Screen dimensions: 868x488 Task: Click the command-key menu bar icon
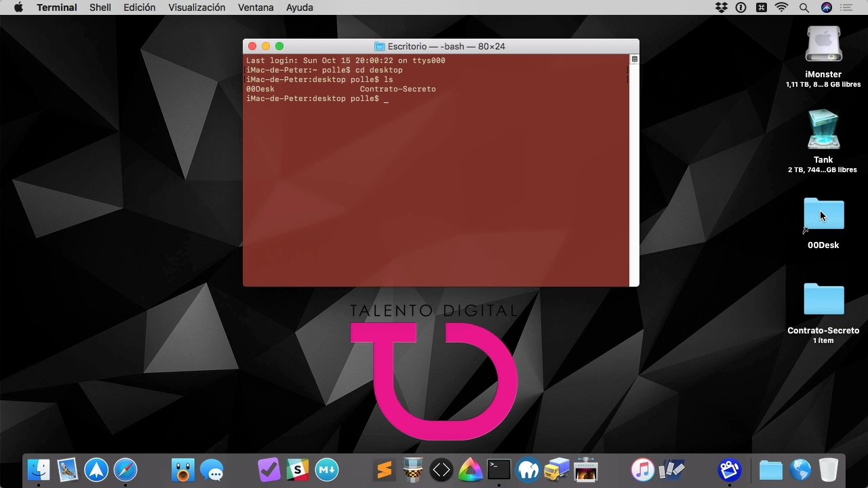(x=762, y=7)
